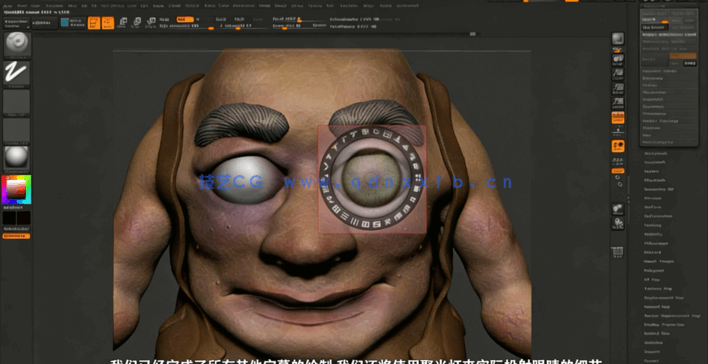
Task: Click the BPR render icon
Action: (618, 39)
